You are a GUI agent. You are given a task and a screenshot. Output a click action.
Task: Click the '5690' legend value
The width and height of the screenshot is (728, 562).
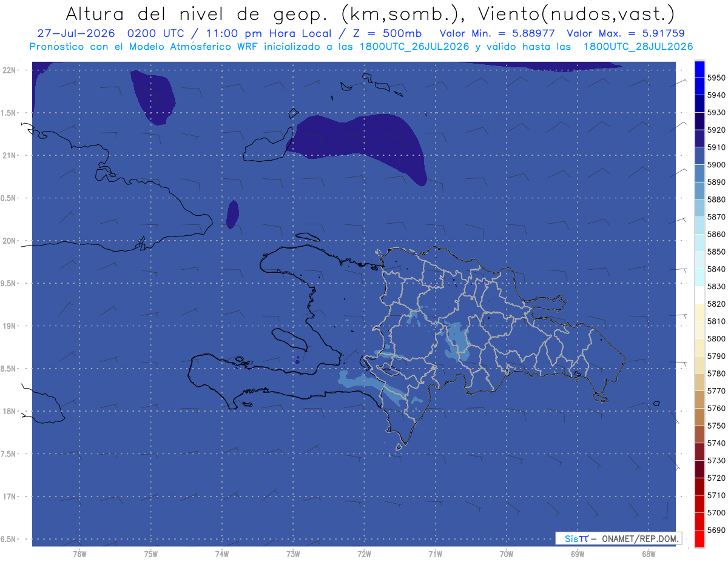point(716,530)
